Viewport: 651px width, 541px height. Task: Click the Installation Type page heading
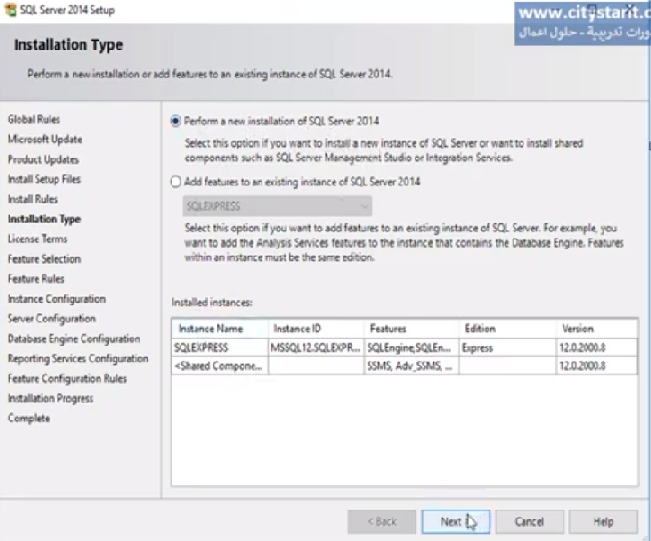click(69, 45)
